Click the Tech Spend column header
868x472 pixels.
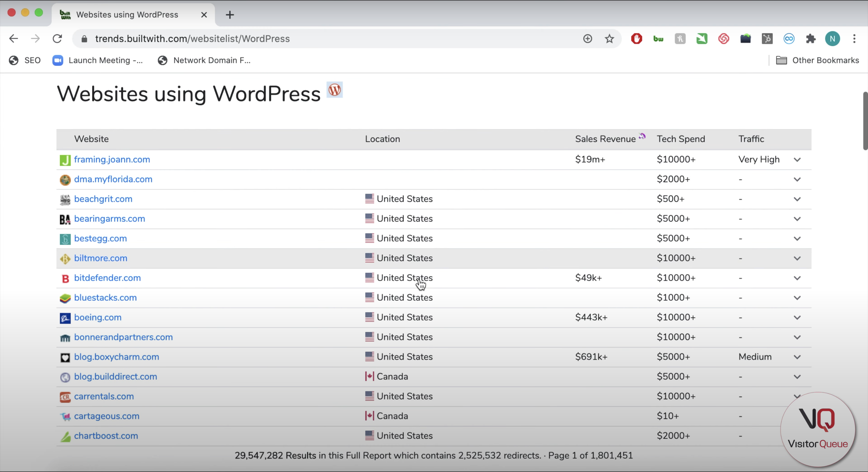(681, 139)
